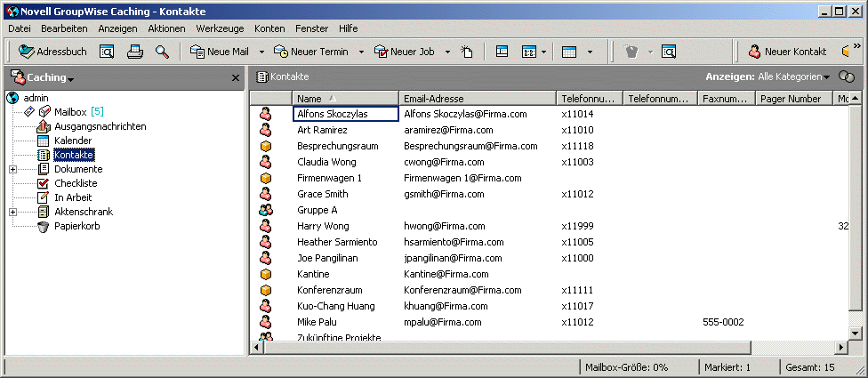The height and width of the screenshot is (378, 868).
Task: Click the Besprechungsraum resource icon
Action: (x=266, y=146)
